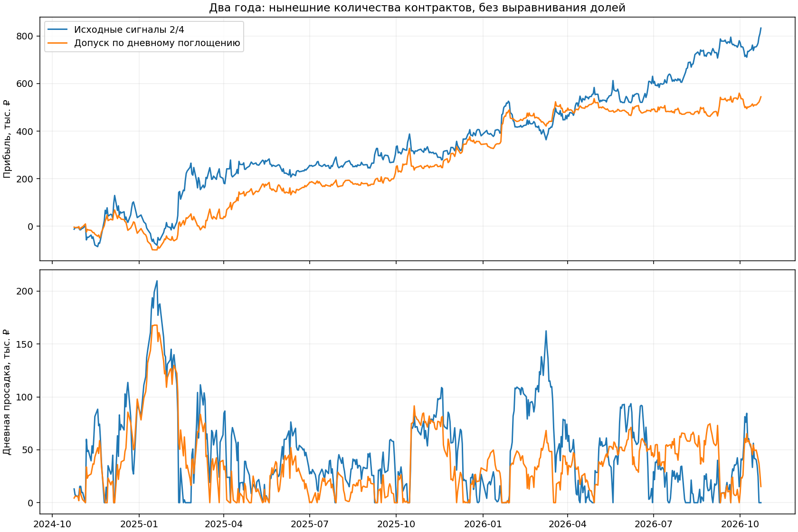
Task: Click the '400' tick on profit axis
Action: (25, 131)
